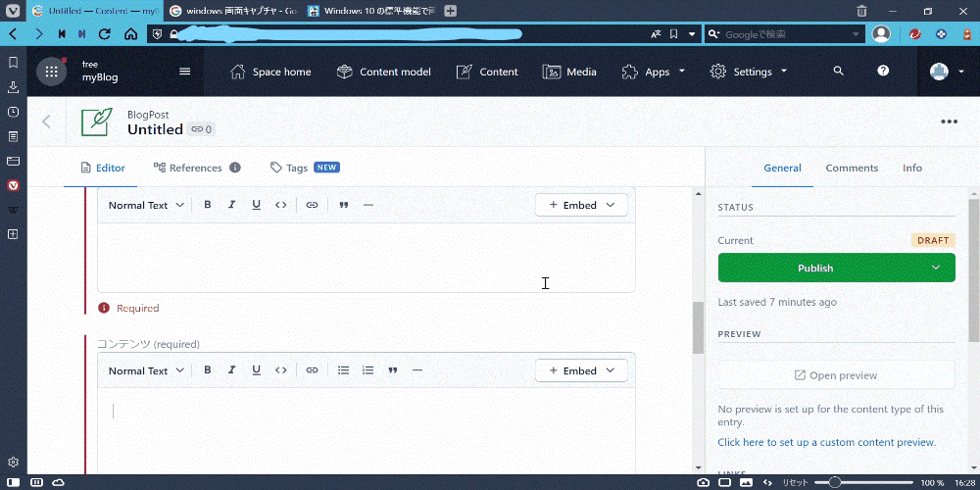
Task: Click リセット zoom reset button
Action: (x=796, y=482)
